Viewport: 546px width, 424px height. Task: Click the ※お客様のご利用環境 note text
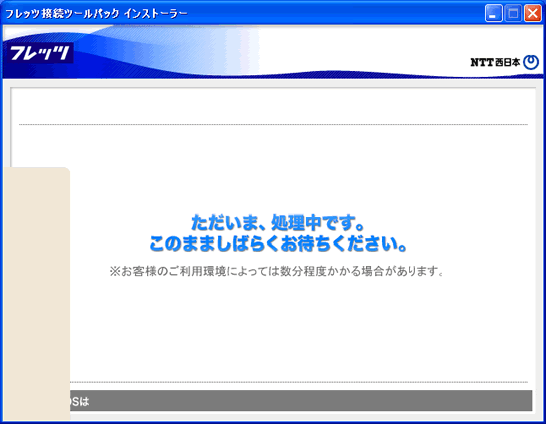click(x=276, y=271)
